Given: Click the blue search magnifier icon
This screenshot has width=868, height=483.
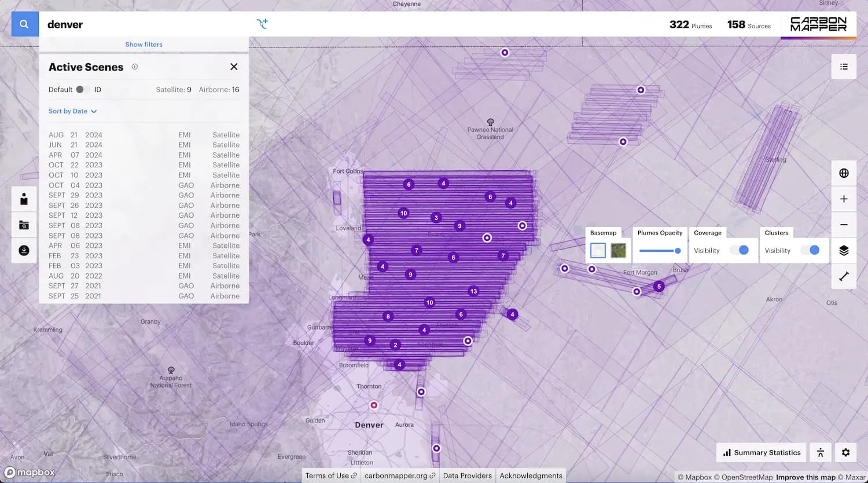Looking at the screenshot, I should (24, 24).
